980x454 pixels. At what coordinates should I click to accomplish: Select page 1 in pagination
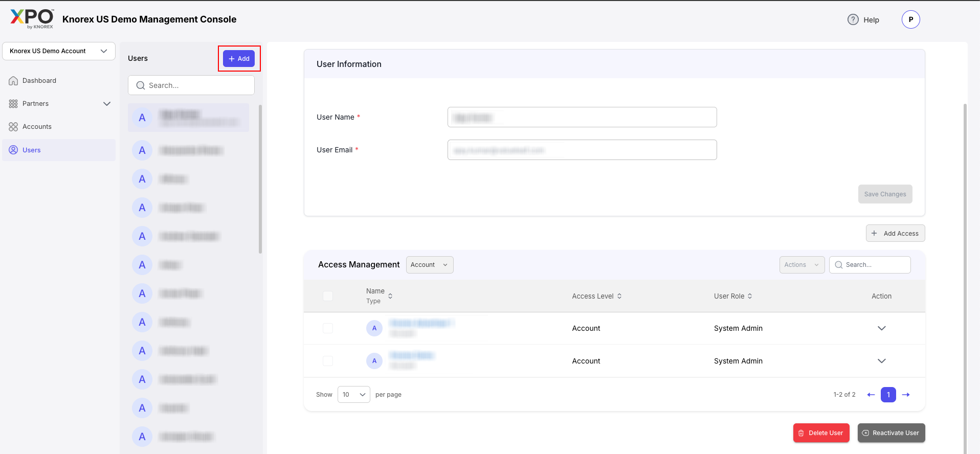pos(888,395)
